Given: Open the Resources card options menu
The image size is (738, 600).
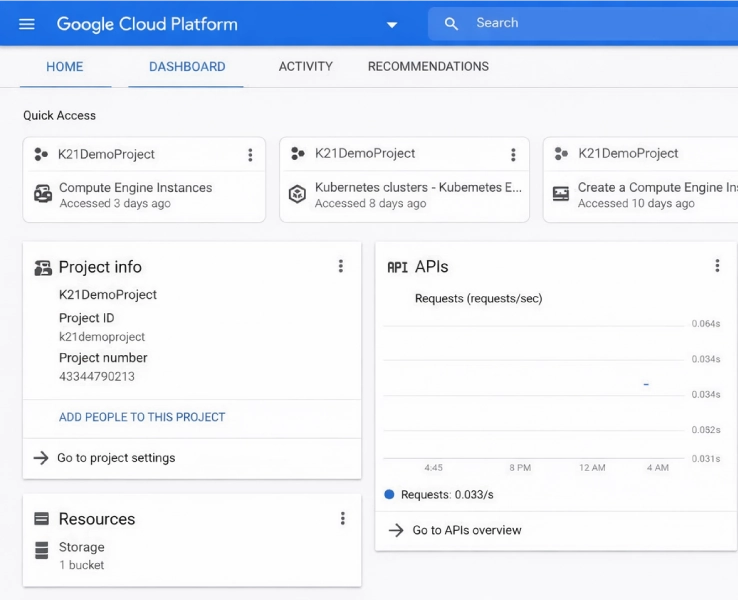Looking at the screenshot, I should (x=343, y=519).
